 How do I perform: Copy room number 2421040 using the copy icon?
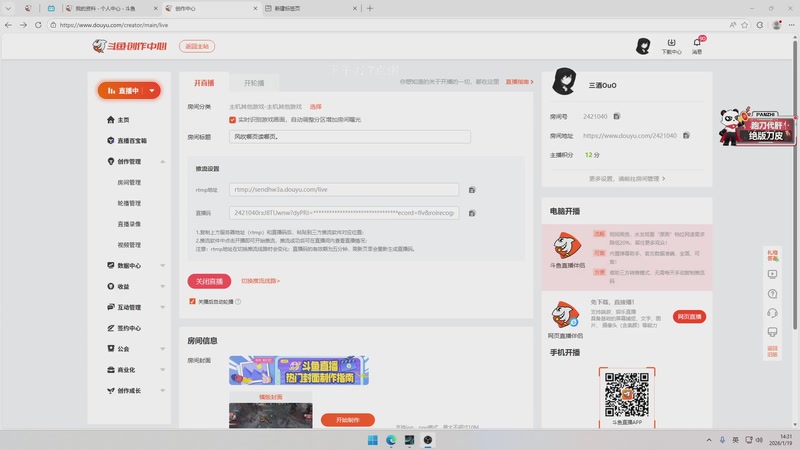617,116
